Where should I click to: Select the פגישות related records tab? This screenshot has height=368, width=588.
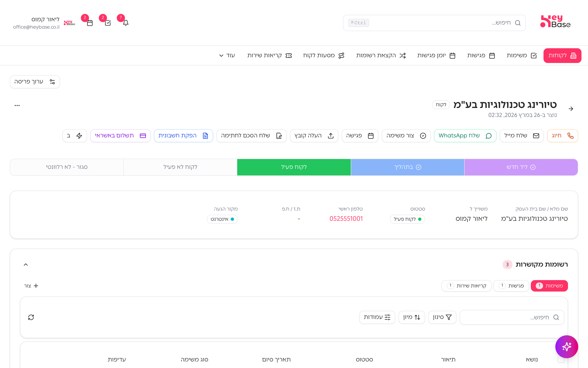pyautogui.click(x=511, y=286)
